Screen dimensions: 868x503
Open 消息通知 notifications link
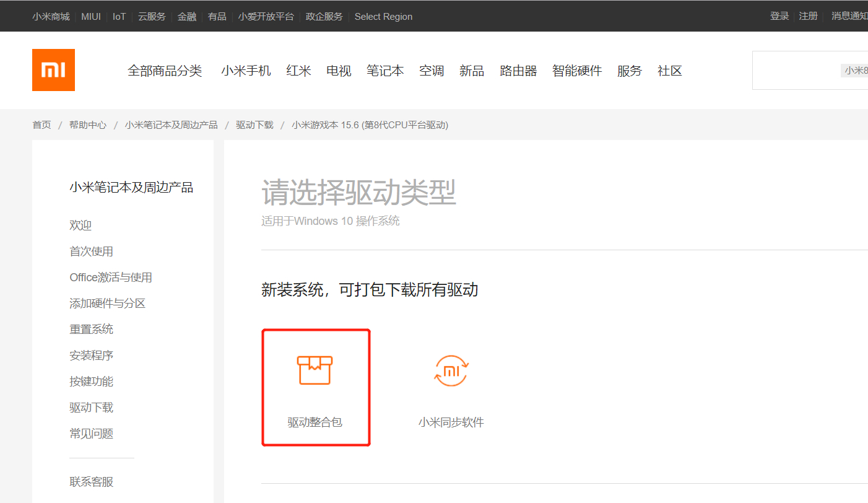(849, 16)
